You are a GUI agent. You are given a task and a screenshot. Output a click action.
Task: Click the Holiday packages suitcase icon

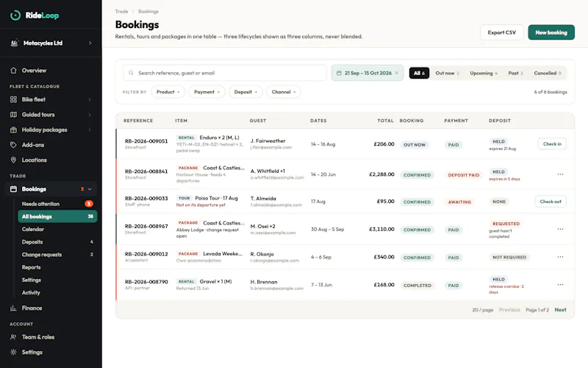13,130
